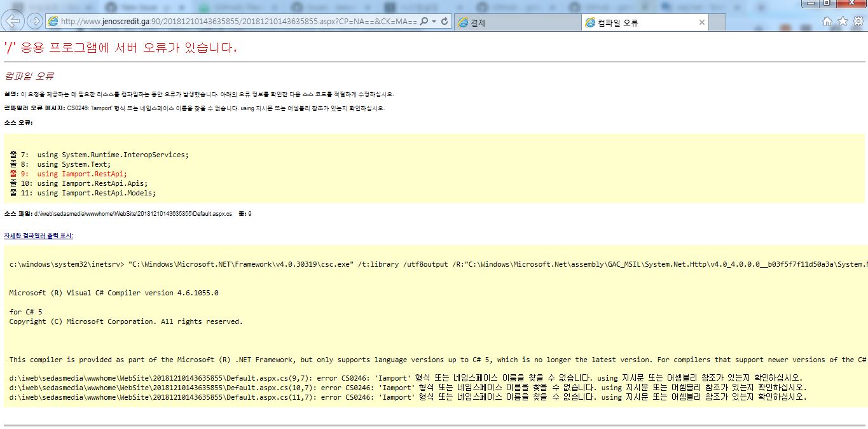Click the address bar URL field

[x=223, y=20]
